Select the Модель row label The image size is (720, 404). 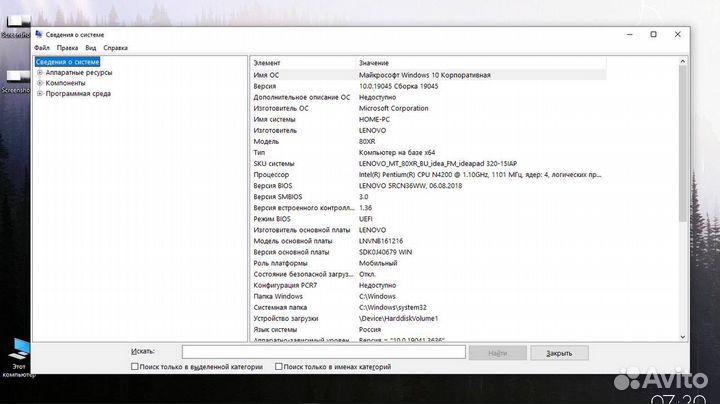tap(266, 141)
